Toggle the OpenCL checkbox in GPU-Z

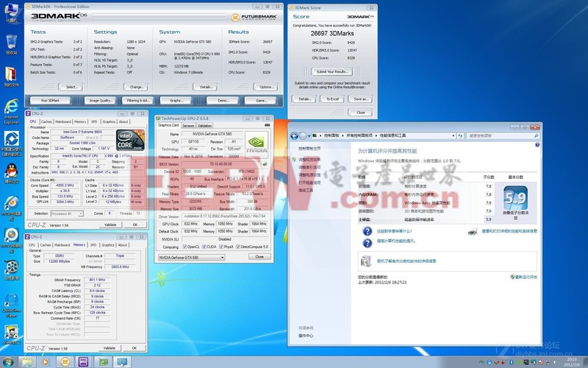click(185, 247)
